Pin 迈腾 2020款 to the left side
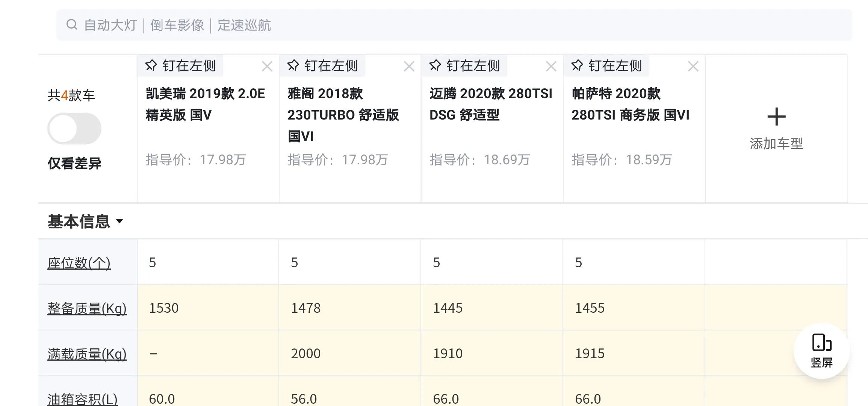 [x=465, y=65]
